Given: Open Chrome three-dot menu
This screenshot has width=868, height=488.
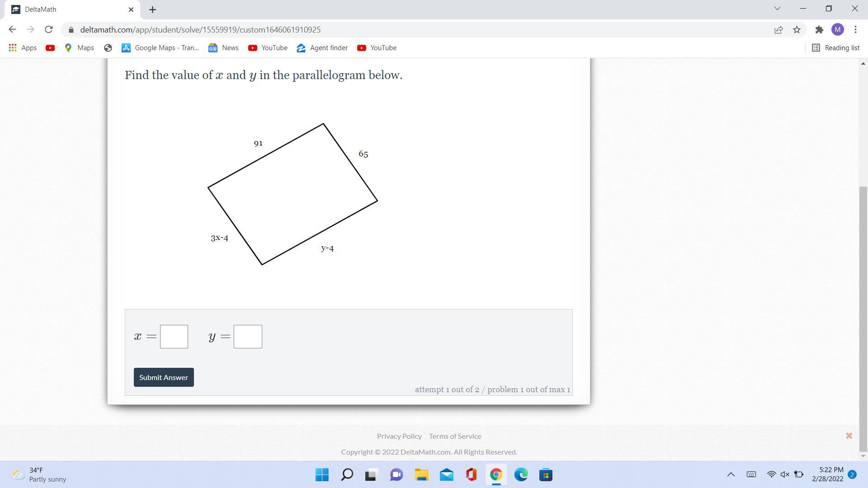Looking at the screenshot, I should 855,29.
